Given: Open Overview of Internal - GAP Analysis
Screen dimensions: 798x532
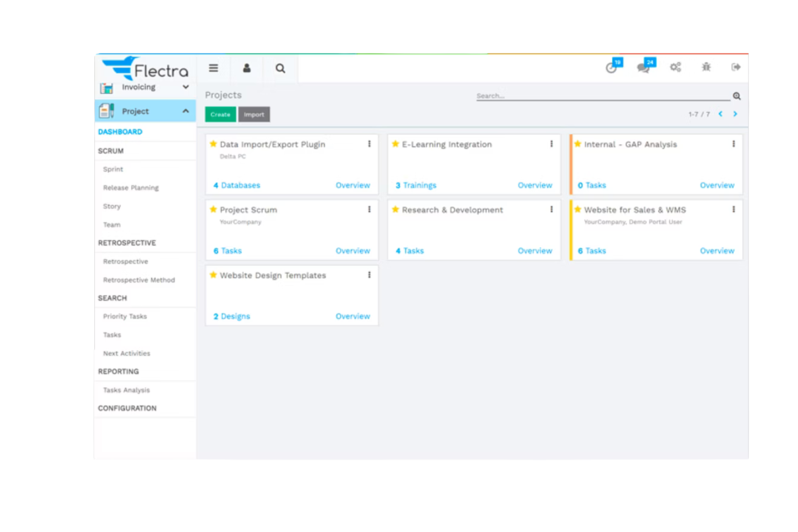Looking at the screenshot, I should tap(717, 185).
